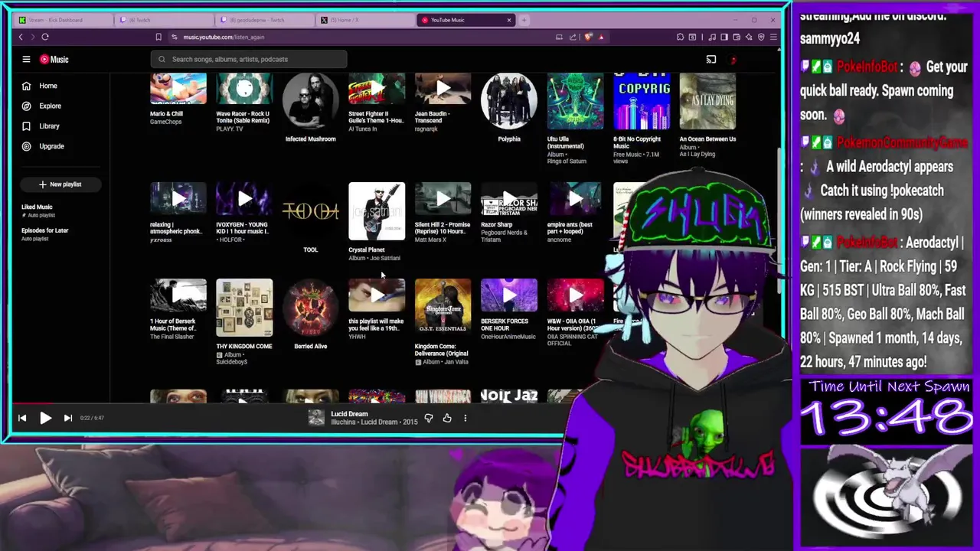Play Street Fighter II Guile's Theme
Image resolution: width=980 pixels, height=551 pixels.
click(377, 90)
